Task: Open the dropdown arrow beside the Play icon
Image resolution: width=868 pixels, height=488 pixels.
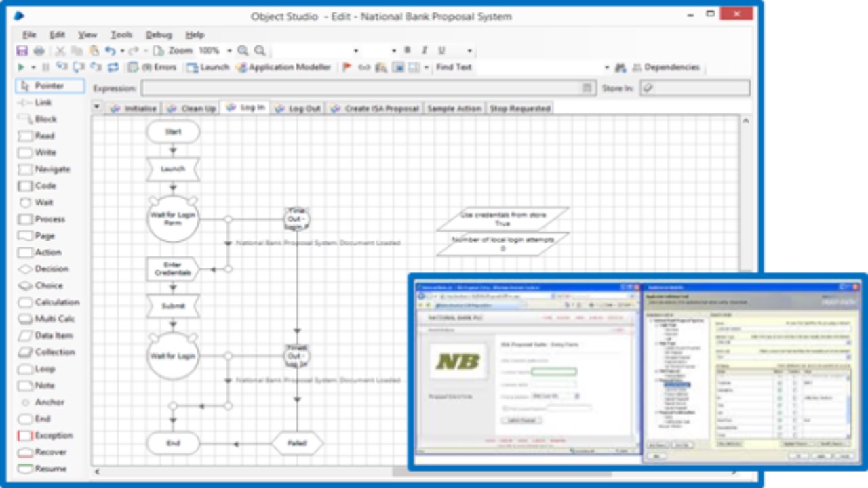Action: (x=33, y=67)
